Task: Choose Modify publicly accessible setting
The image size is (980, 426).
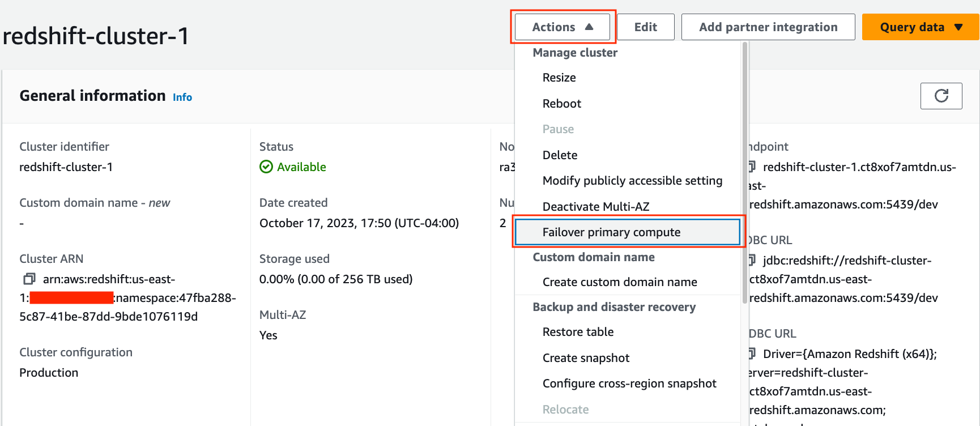Action: click(632, 181)
